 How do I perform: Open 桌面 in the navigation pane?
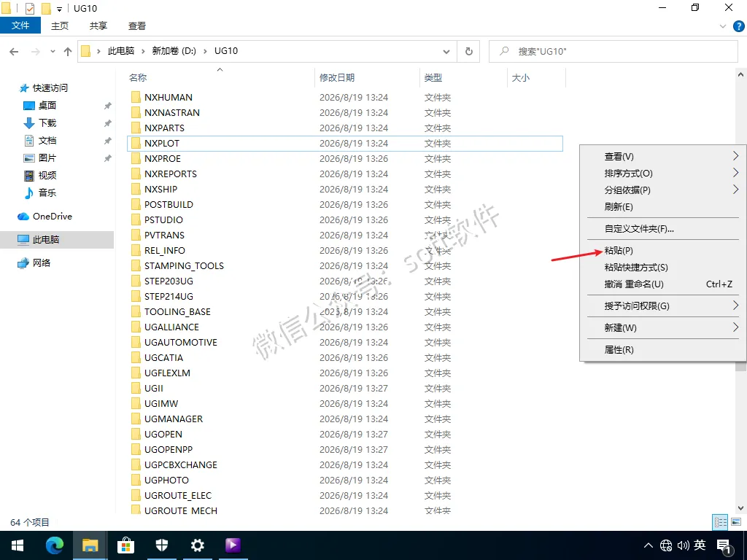tap(47, 105)
